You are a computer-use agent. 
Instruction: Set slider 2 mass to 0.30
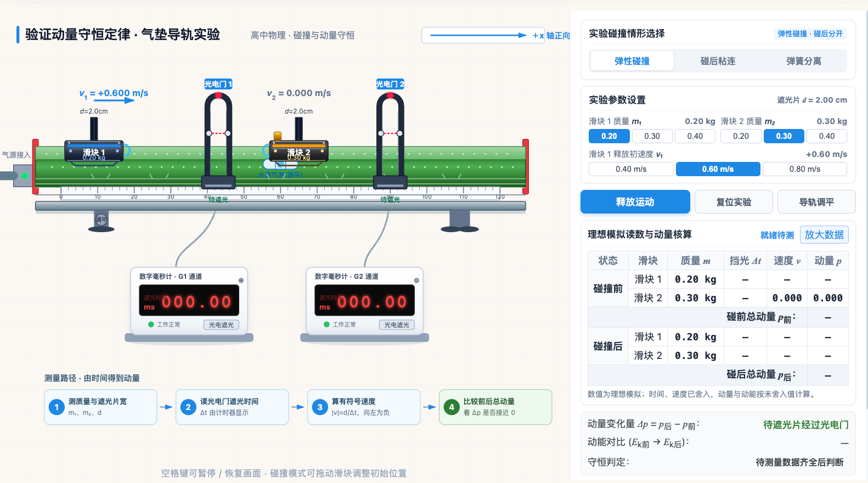click(x=784, y=136)
